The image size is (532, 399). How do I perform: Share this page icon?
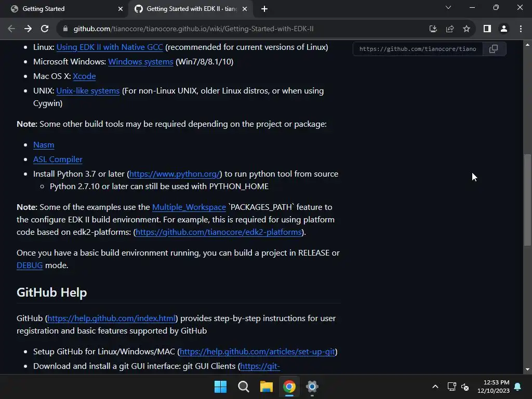coord(450,29)
